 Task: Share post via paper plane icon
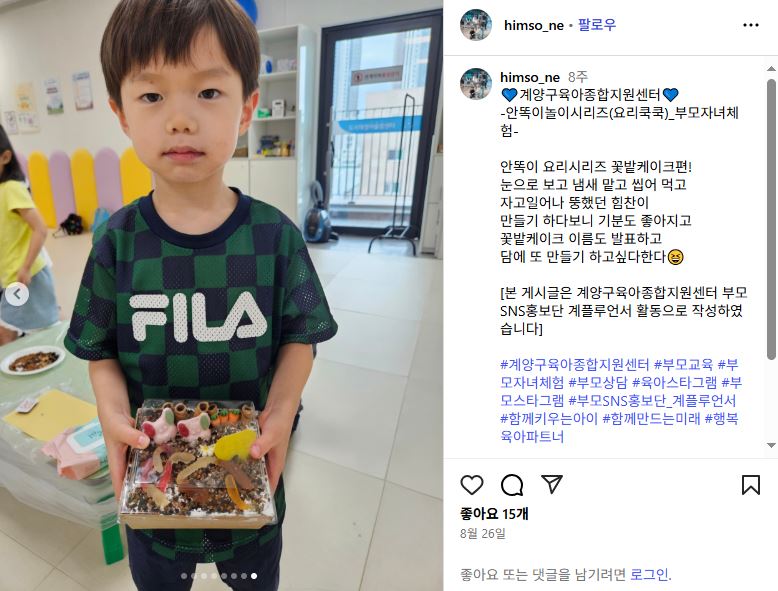[x=552, y=484]
